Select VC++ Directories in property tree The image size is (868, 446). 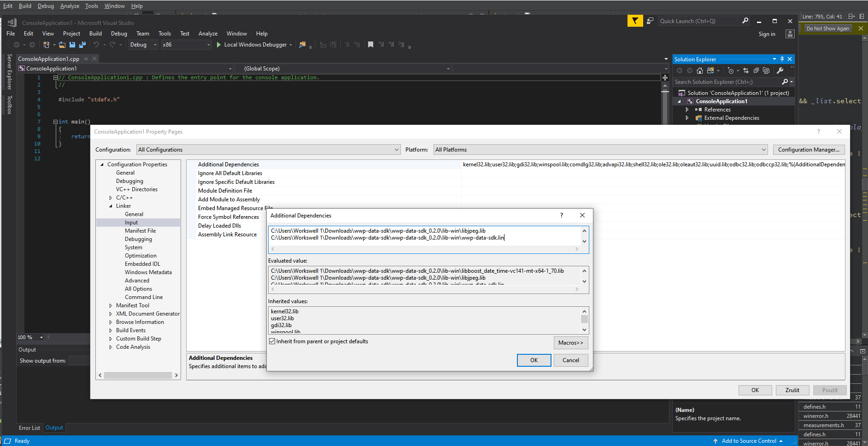tap(137, 189)
